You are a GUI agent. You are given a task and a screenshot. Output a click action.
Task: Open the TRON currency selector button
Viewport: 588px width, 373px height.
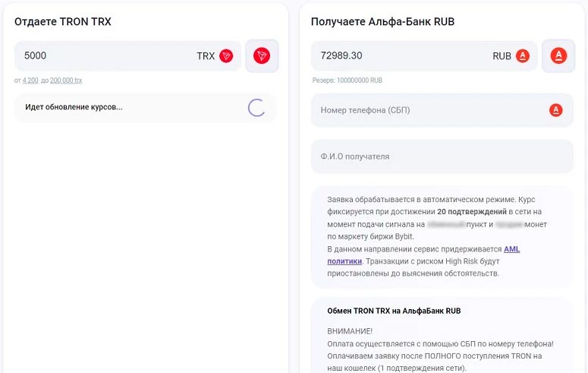coord(262,55)
